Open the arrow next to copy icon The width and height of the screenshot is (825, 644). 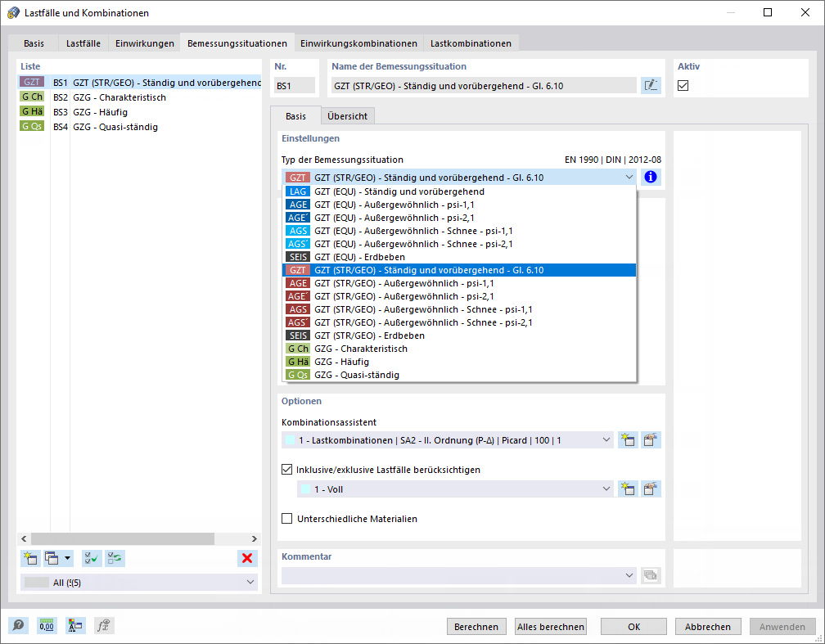point(67,558)
